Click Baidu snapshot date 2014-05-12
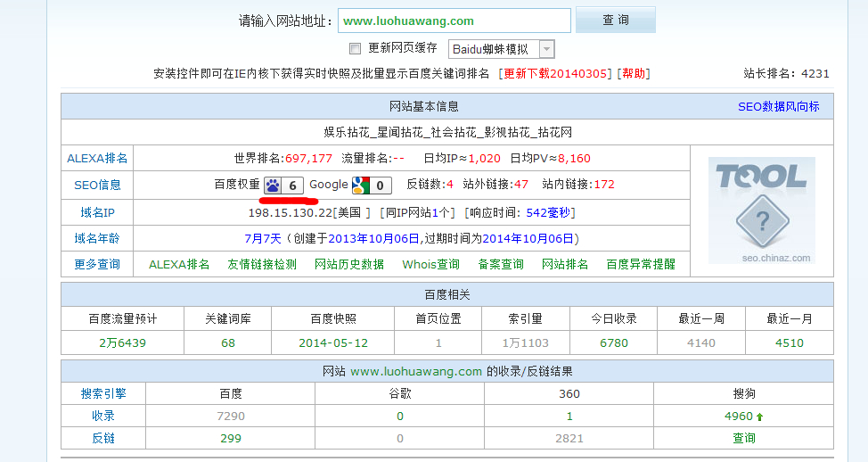The width and height of the screenshot is (868, 462). click(x=333, y=342)
